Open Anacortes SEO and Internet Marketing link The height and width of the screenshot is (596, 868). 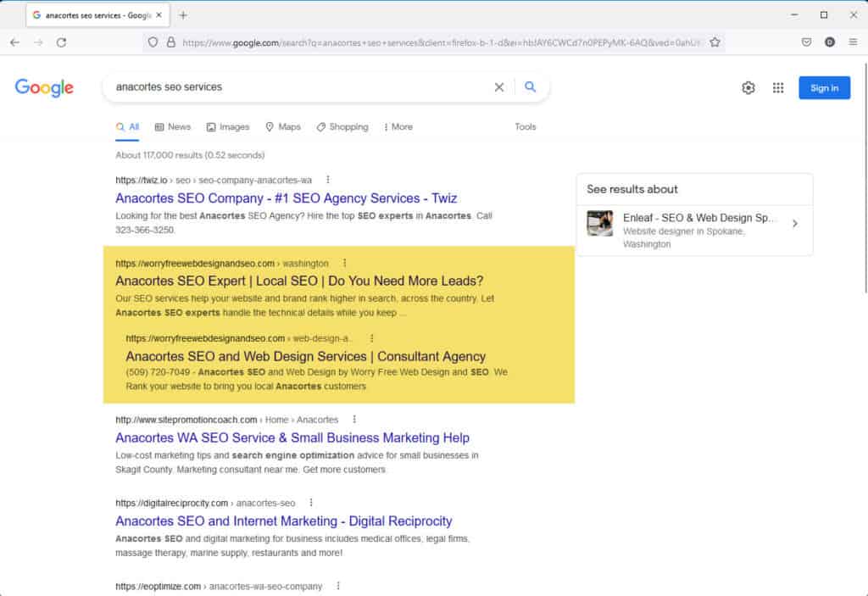284,521
